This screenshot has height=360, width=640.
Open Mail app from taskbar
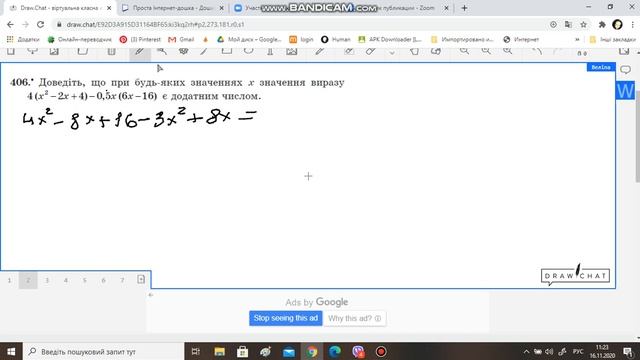point(289,351)
